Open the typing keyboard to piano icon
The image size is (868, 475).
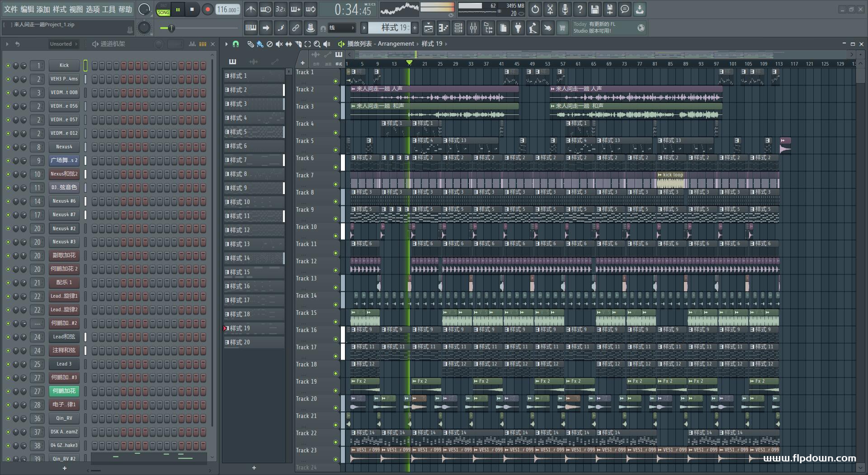251,28
